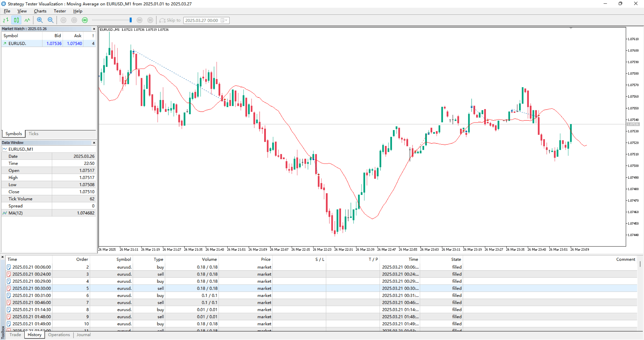Close the Data Window panel
The height and width of the screenshot is (340, 644).
94,143
